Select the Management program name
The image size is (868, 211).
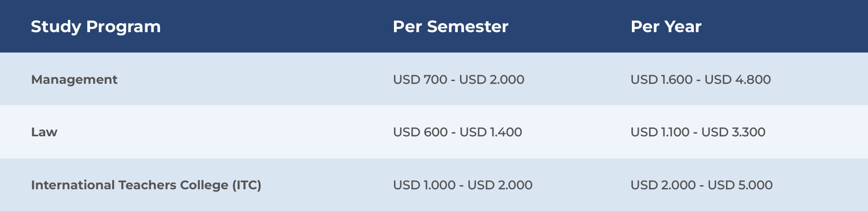pos(74,80)
